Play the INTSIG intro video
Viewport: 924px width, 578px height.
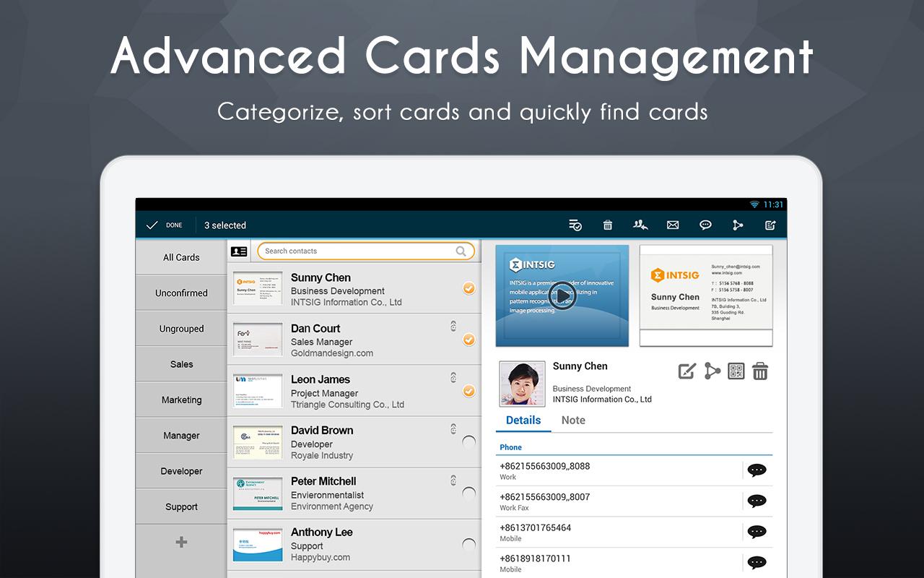point(562,296)
